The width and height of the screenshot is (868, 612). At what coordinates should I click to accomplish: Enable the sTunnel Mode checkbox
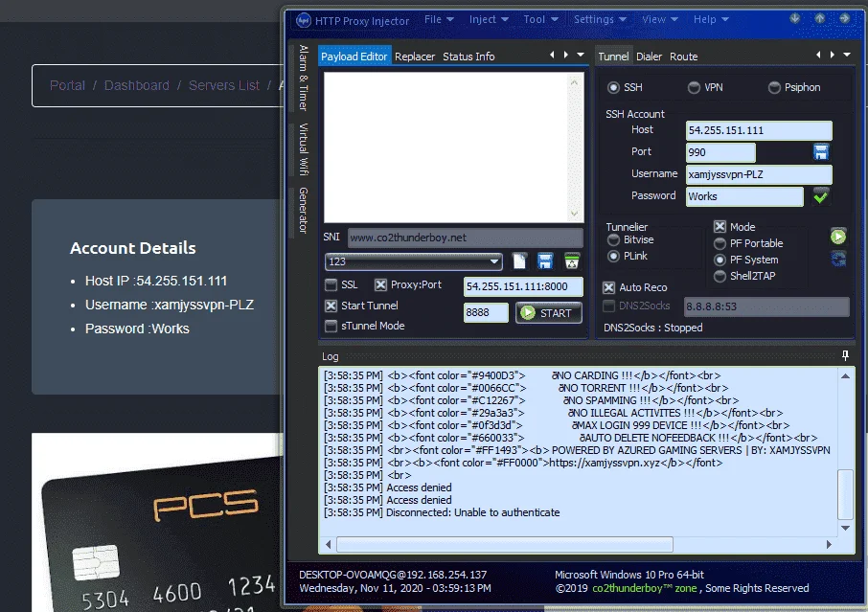point(331,326)
